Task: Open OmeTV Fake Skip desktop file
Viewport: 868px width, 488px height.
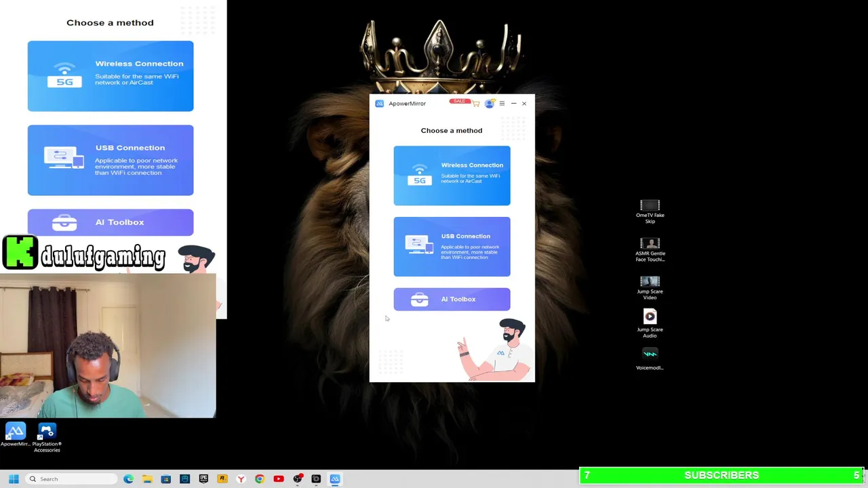Action: pos(650,211)
